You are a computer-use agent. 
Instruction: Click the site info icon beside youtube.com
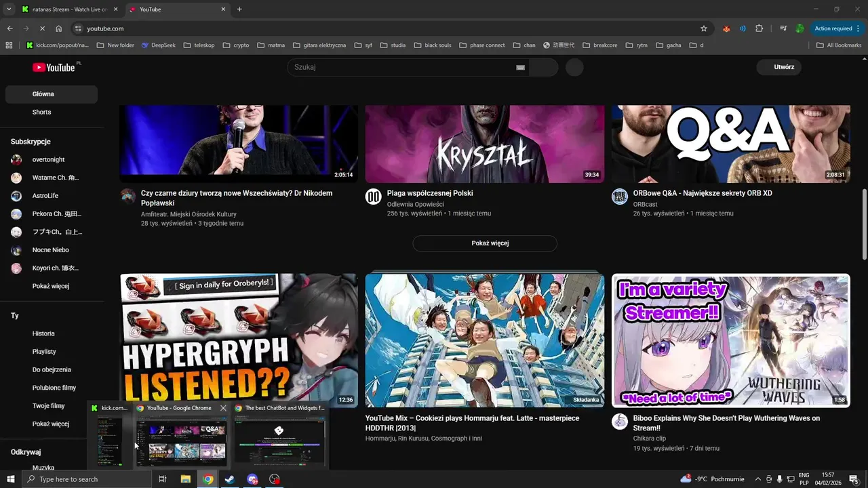(78, 28)
